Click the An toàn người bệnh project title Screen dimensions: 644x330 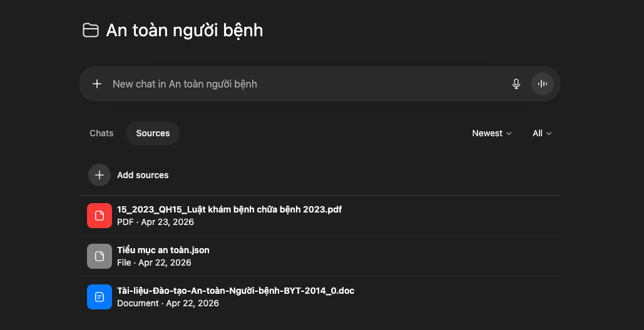point(185,30)
